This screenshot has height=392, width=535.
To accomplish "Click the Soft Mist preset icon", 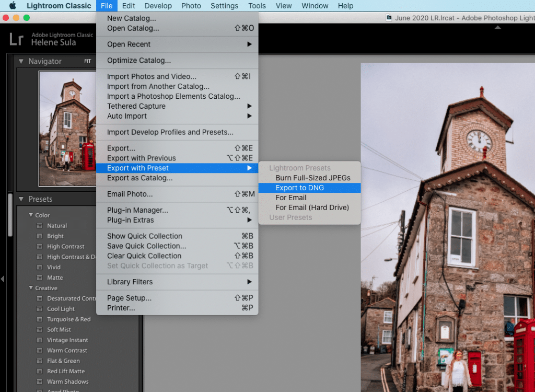I will click(x=40, y=330).
